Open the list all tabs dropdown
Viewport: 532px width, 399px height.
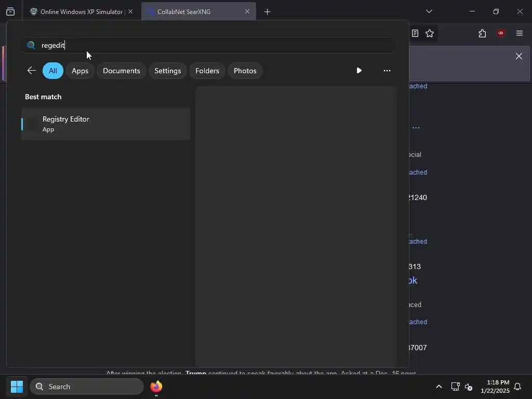point(429,11)
